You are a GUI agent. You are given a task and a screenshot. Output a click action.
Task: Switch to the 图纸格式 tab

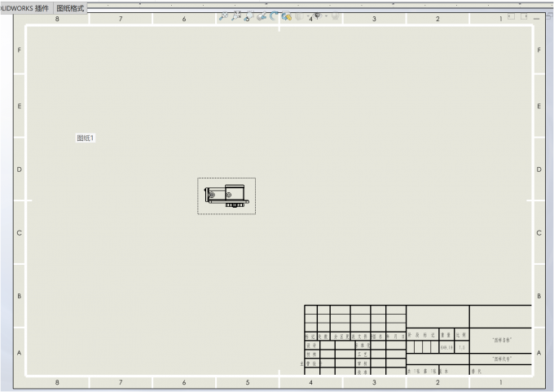tap(70, 8)
